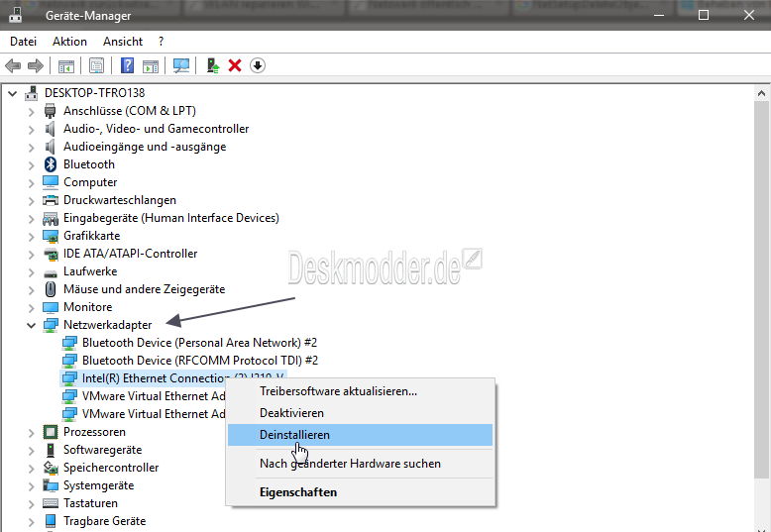Click the Back arrow toolbar icon

(x=13, y=65)
